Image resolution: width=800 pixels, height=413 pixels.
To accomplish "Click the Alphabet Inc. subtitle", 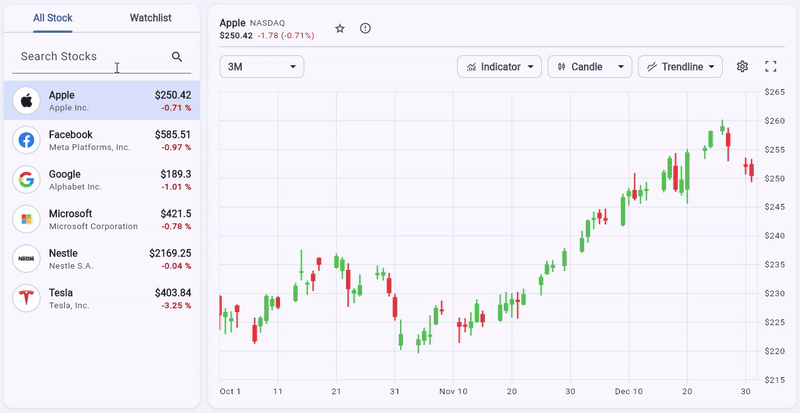I will (76, 187).
